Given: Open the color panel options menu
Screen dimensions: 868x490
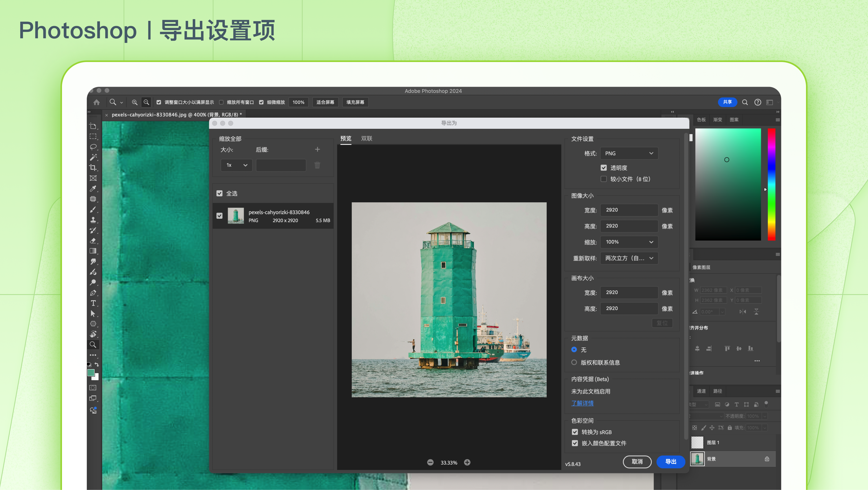Looking at the screenshot, I should click(x=778, y=120).
